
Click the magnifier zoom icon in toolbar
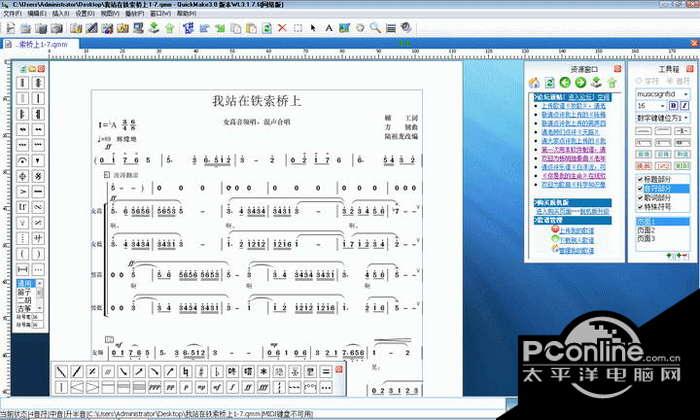pos(375,28)
